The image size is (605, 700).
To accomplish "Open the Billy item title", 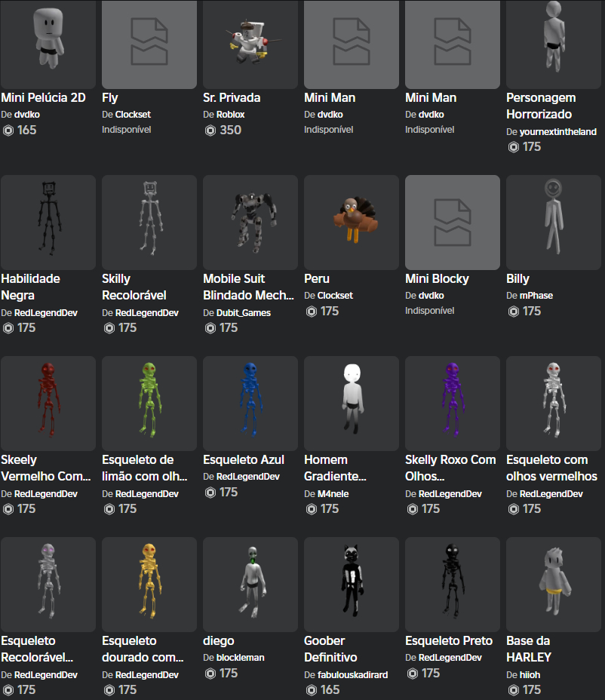I will [x=517, y=279].
